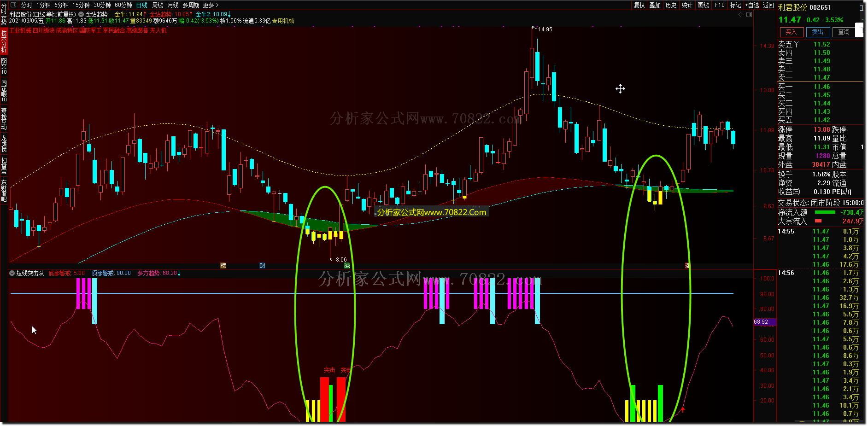868x426 pixels.
Task: Open the 多周期 multi-period view
Action: pyautogui.click(x=191, y=5)
